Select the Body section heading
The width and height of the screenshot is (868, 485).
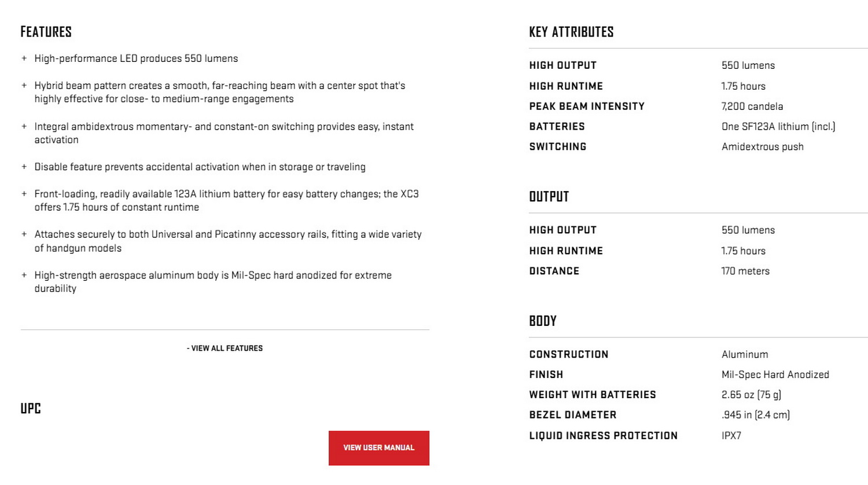pos(543,321)
